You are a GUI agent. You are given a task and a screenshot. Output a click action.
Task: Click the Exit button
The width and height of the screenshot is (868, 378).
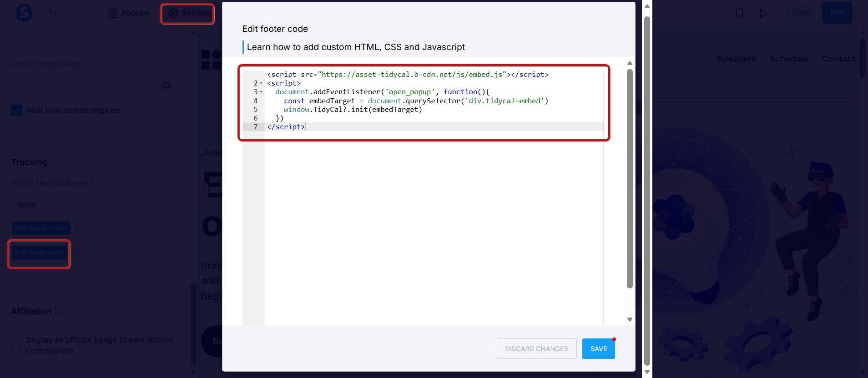[x=837, y=13]
